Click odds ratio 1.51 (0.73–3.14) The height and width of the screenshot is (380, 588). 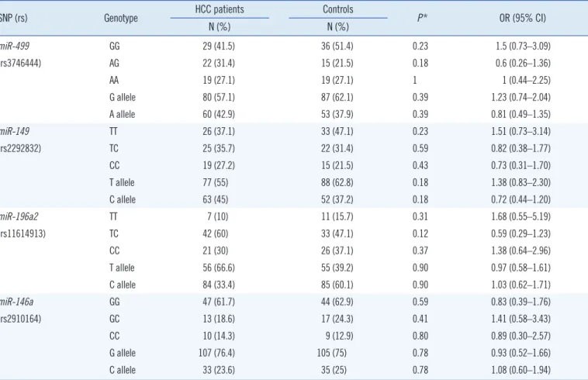[521, 132]
